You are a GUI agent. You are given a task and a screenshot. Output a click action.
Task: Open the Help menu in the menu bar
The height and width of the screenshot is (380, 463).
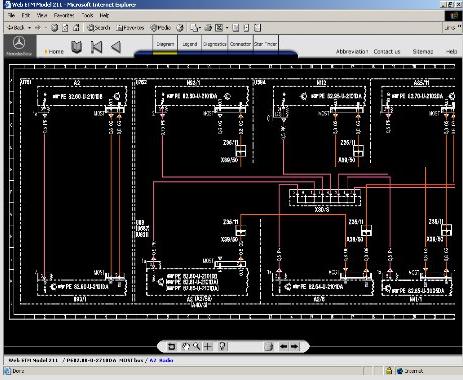coord(104,15)
